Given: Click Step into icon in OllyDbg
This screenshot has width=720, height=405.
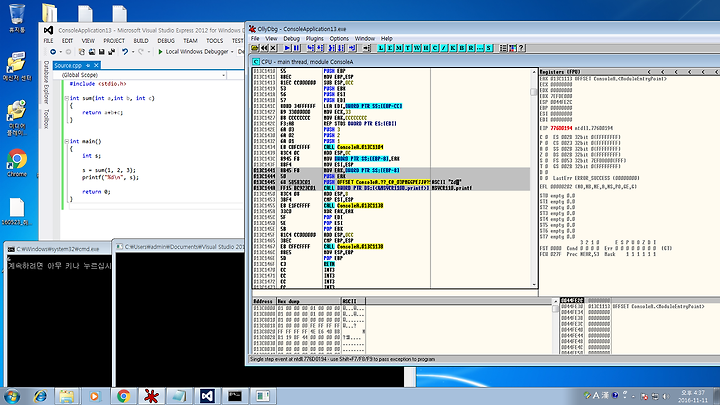Looking at the screenshot, I should pyautogui.click(x=310, y=48).
